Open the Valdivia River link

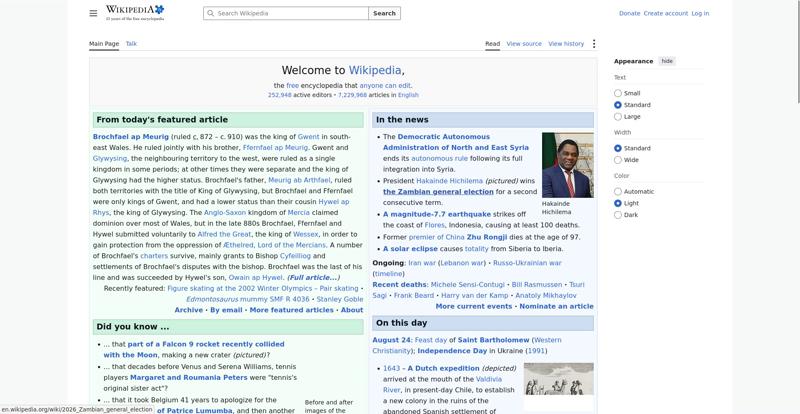442,384
